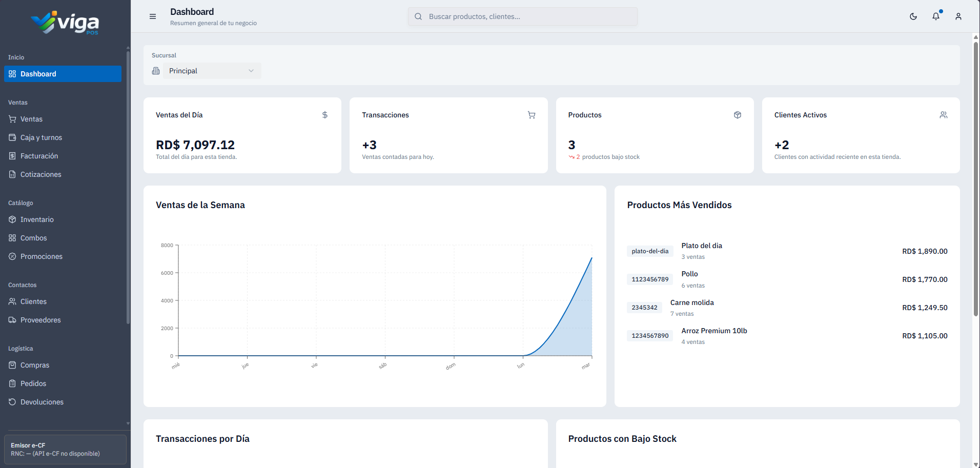Expand the sucursal dropdown chevron
Image resolution: width=980 pixels, height=468 pixels.
(x=251, y=71)
